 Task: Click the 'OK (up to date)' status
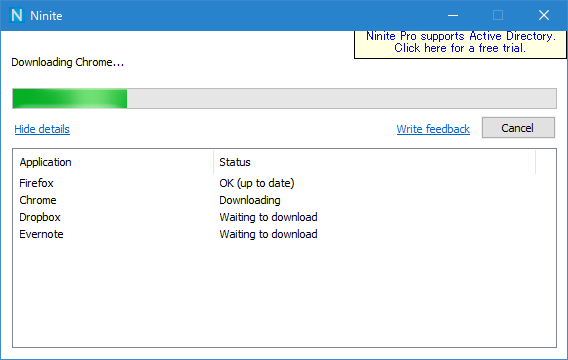[x=256, y=183]
